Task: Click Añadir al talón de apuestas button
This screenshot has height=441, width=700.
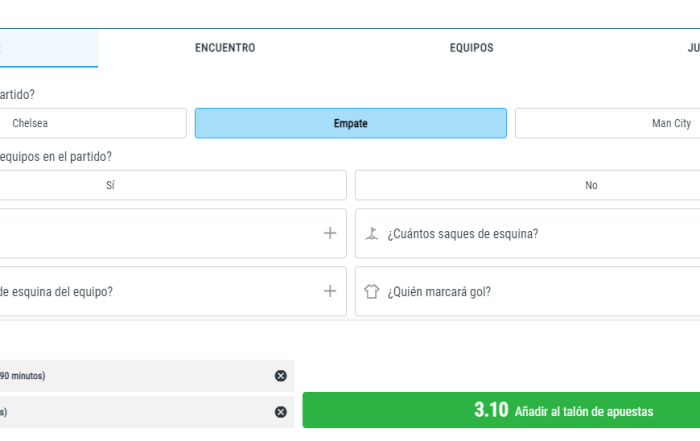Action: (x=501, y=411)
